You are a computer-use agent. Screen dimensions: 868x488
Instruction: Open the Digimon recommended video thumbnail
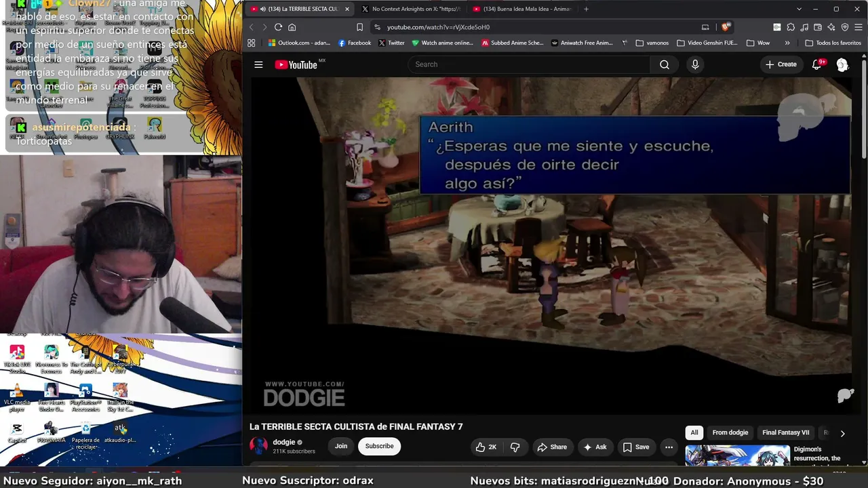click(737, 455)
